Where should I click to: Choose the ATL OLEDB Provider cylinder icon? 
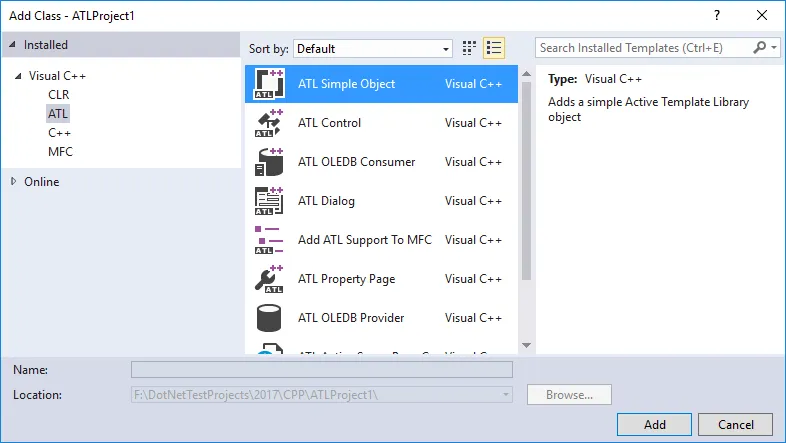[269, 318]
